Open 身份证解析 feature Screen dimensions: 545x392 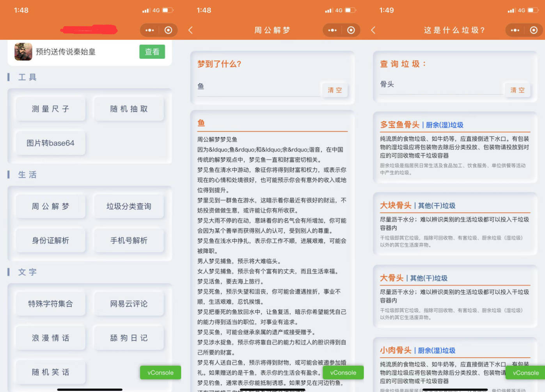[x=50, y=240]
